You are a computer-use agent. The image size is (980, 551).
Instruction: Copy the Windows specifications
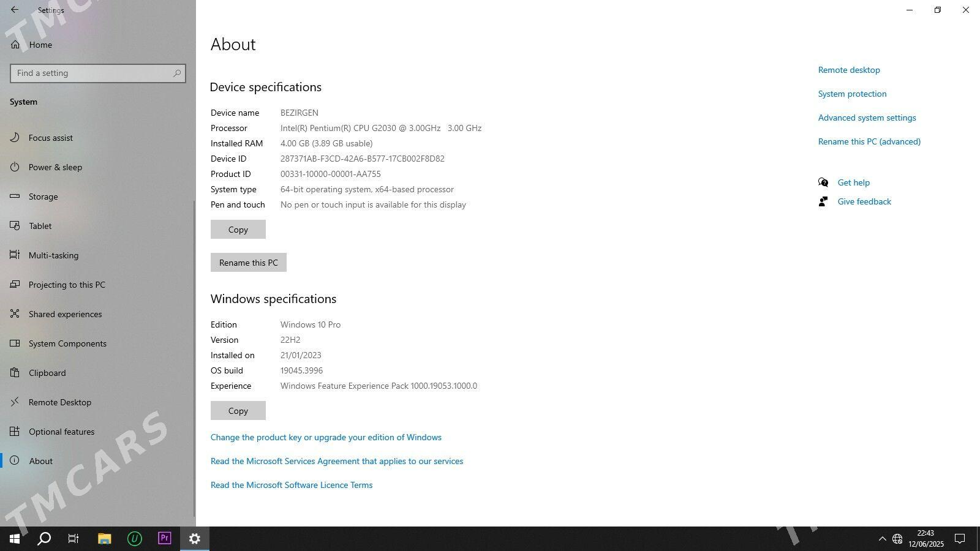[238, 411]
